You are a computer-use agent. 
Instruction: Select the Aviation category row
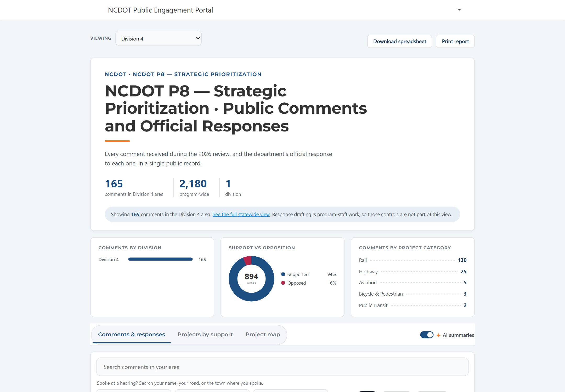pyautogui.click(x=413, y=283)
